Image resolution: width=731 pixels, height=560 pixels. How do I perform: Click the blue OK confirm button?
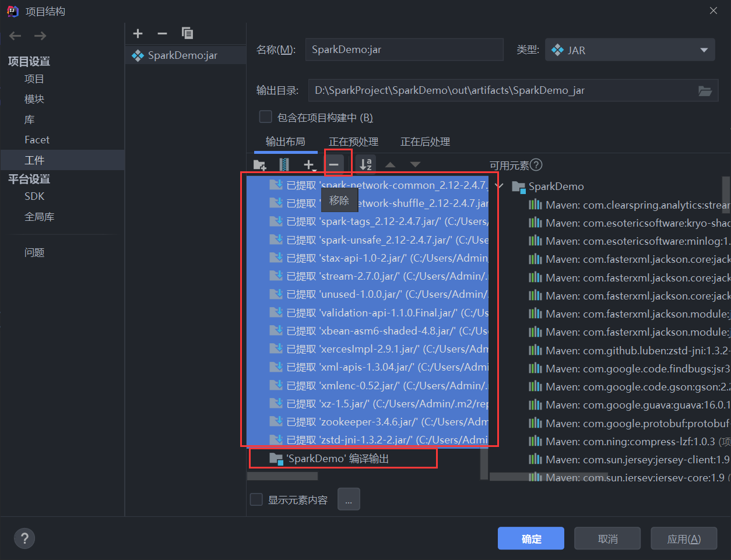click(x=531, y=538)
